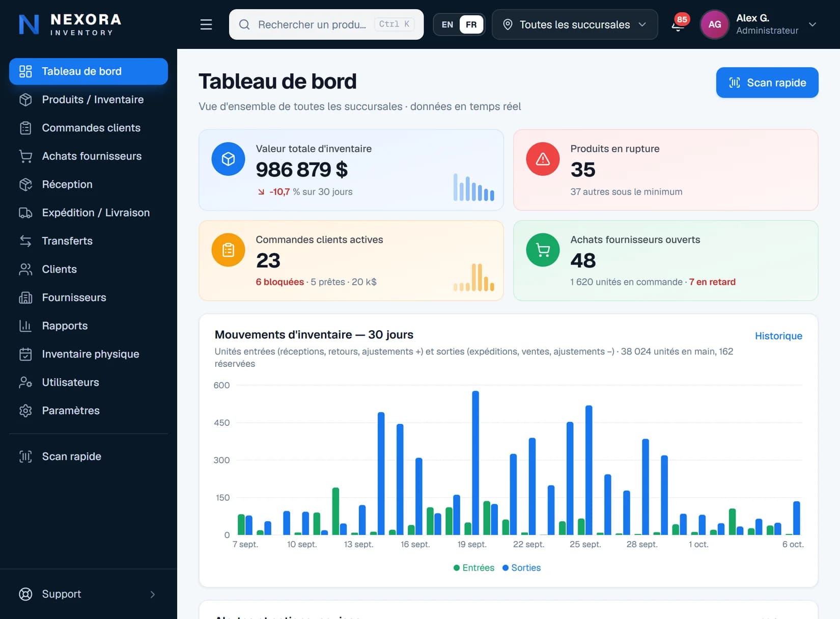This screenshot has height=619, width=840.
Task: Click the Support lifebuoy icon
Action: point(25,594)
